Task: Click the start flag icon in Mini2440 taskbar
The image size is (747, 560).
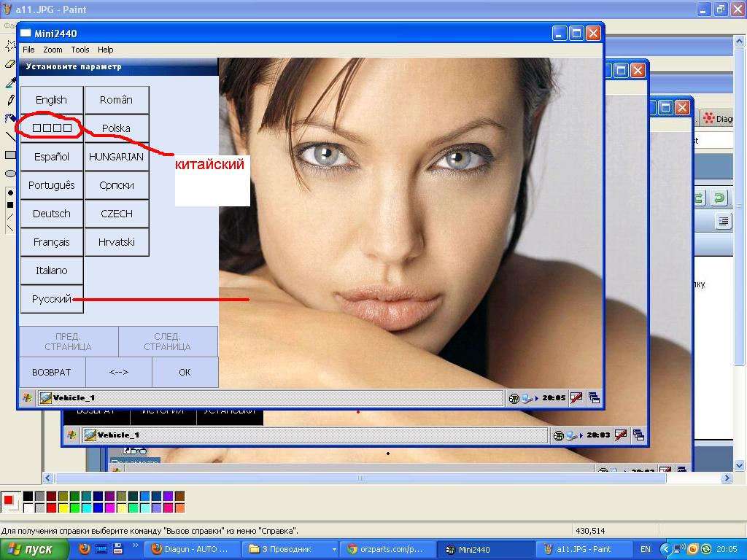Action: click(x=27, y=397)
